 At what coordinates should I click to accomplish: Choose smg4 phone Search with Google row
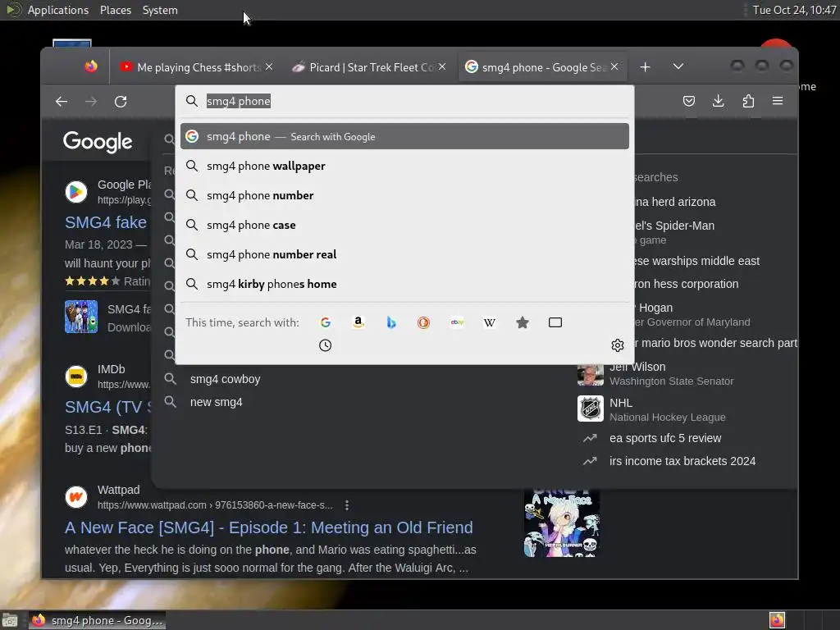click(x=404, y=137)
